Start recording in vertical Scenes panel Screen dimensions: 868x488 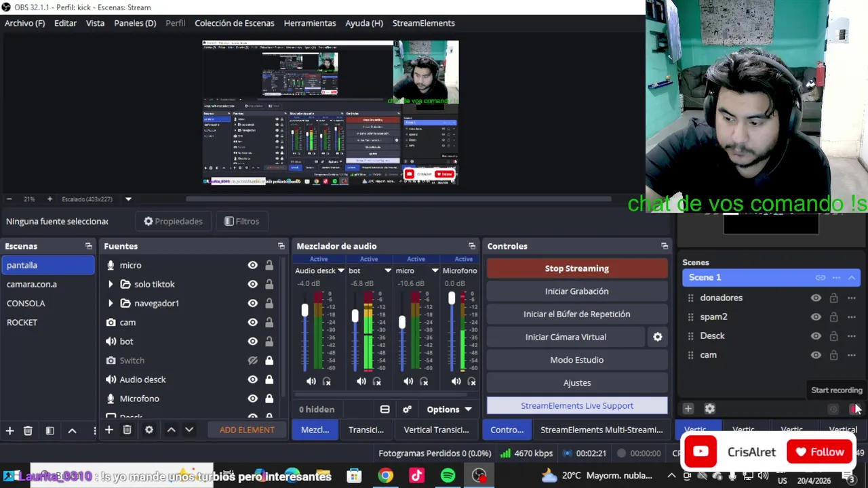[853, 409]
